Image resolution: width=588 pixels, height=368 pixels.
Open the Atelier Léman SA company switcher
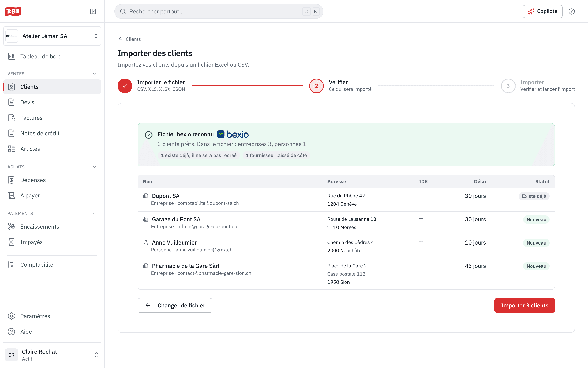click(52, 36)
